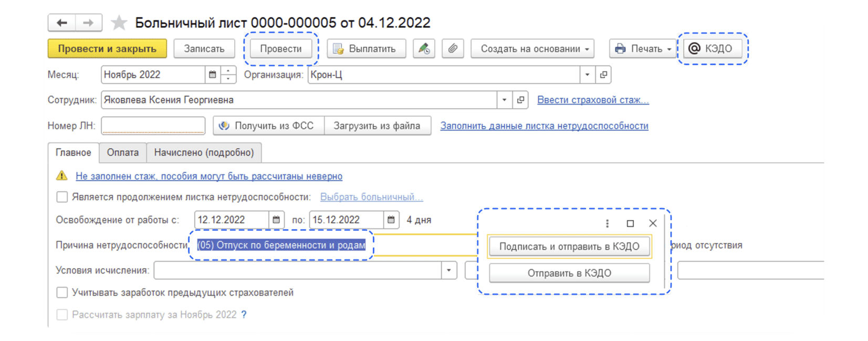The height and width of the screenshot is (341, 868).
Task: Switch to the Оплата tab
Action: pos(123,152)
